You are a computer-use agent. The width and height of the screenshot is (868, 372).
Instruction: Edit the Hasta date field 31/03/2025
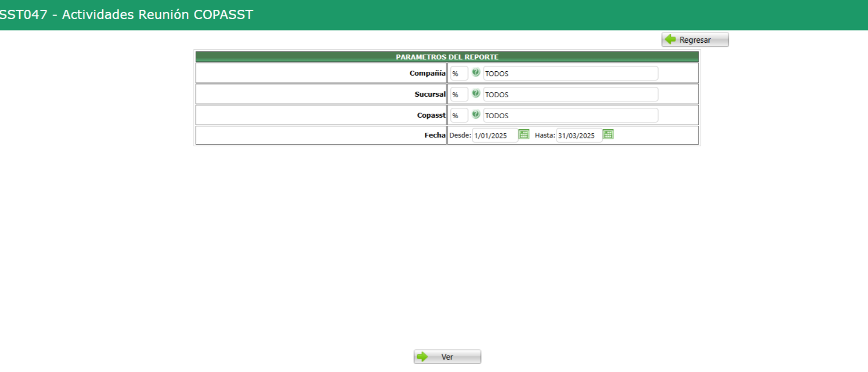point(579,136)
